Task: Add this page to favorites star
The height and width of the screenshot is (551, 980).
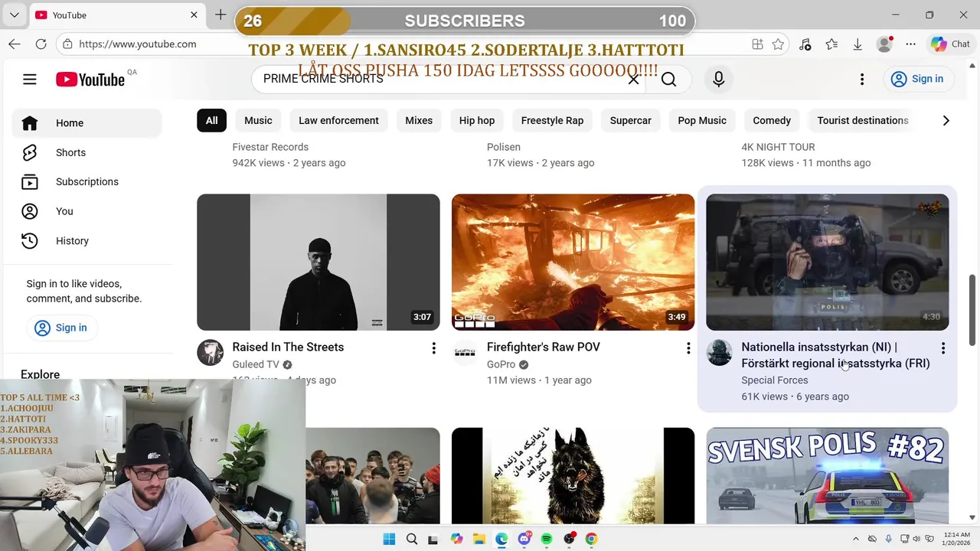Action: coord(779,44)
